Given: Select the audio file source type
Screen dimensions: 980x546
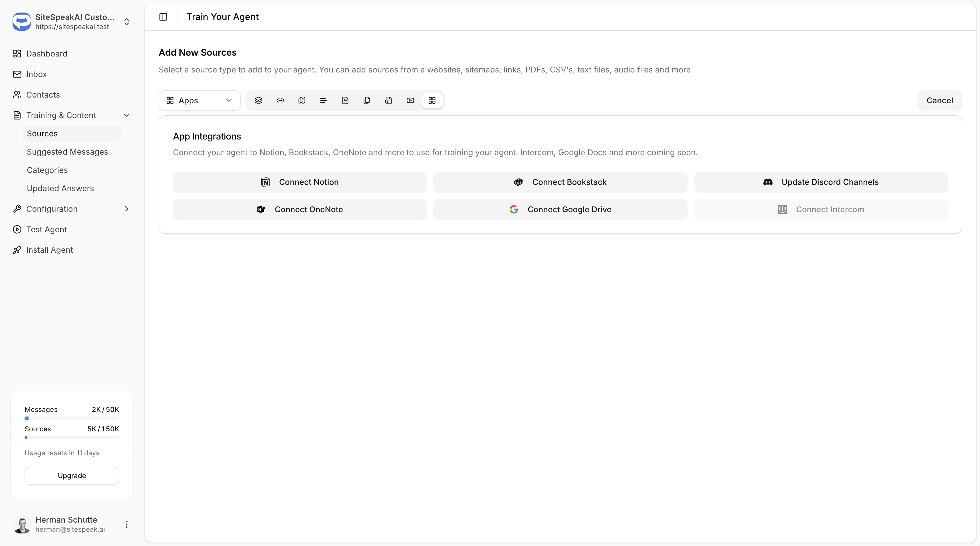Looking at the screenshot, I should pos(388,100).
